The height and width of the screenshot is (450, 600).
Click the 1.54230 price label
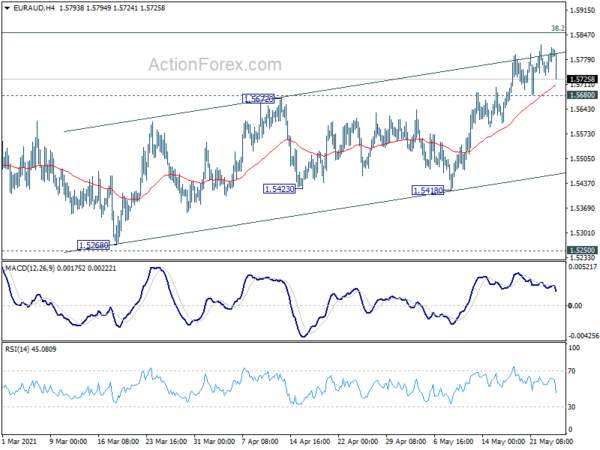(x=279, y=189)
